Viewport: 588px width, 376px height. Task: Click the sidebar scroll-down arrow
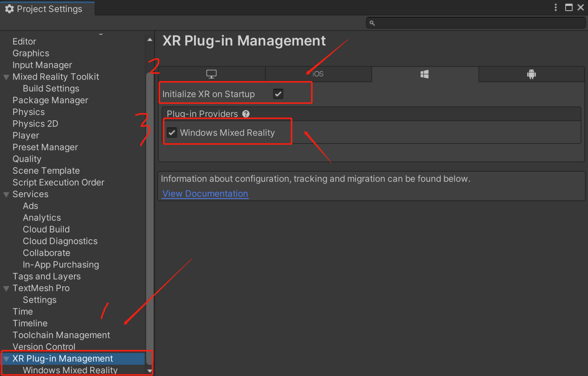(150, 371)
